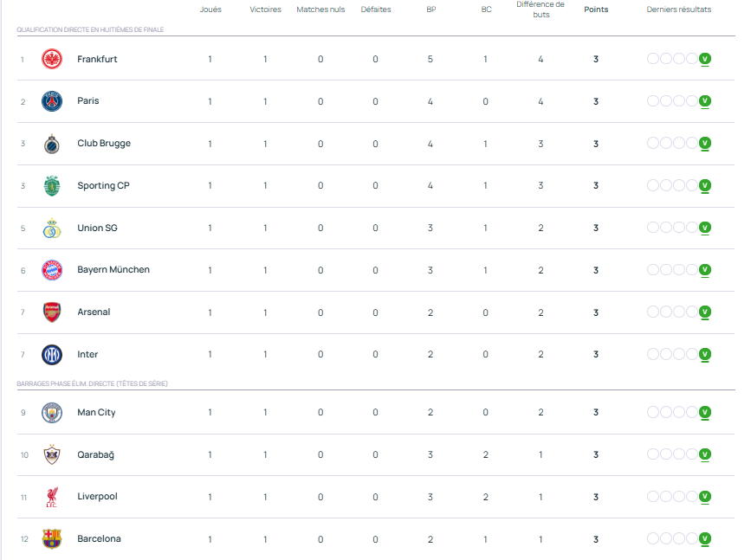Click the Barcelona club crest
Screen dimensions: 751x560
[x=52, y=538]
